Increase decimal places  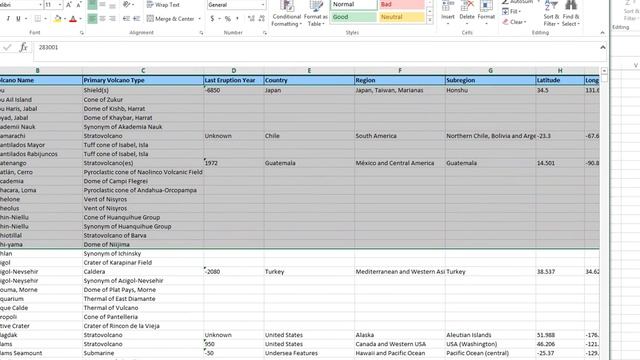[251, 19]
